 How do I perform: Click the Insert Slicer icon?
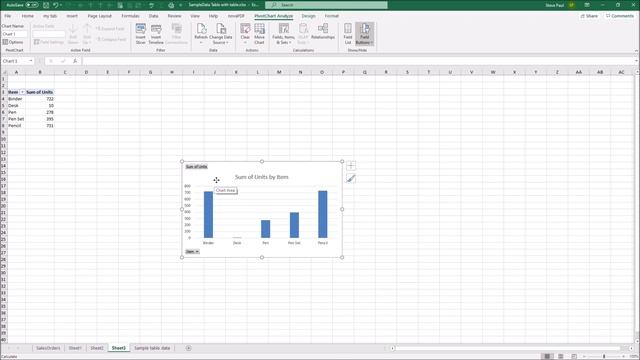click(140, 34)
